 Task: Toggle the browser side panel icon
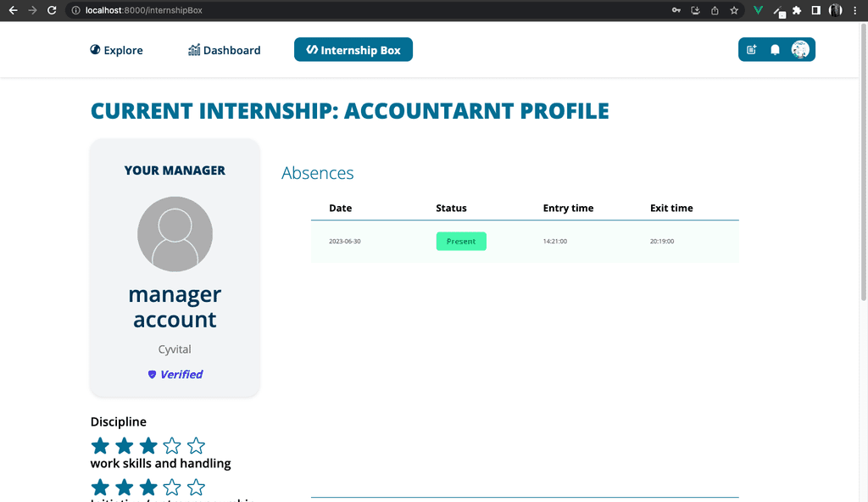(816, 10)
